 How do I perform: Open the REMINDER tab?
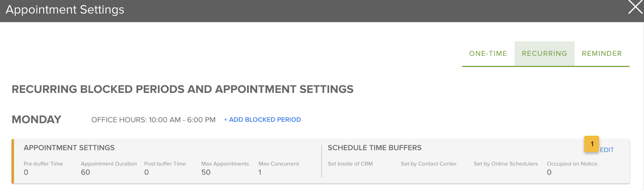602,53
